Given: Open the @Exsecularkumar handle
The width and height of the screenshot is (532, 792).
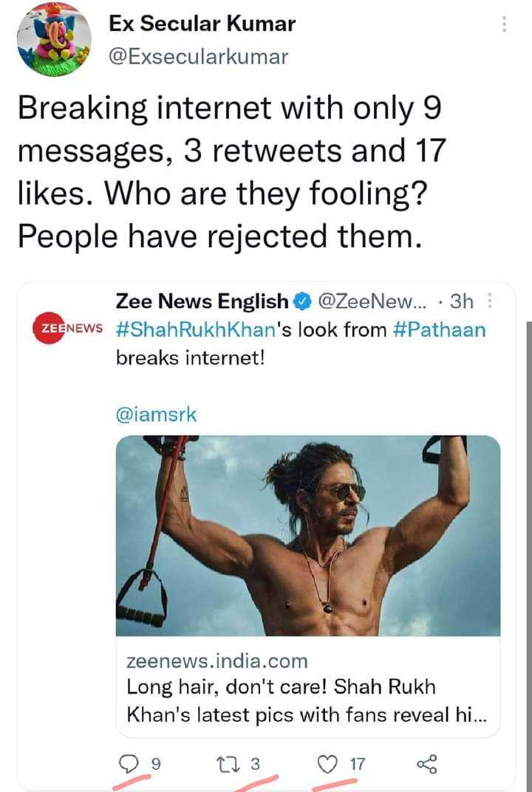Looking at the screenshot, I should 199,57.
